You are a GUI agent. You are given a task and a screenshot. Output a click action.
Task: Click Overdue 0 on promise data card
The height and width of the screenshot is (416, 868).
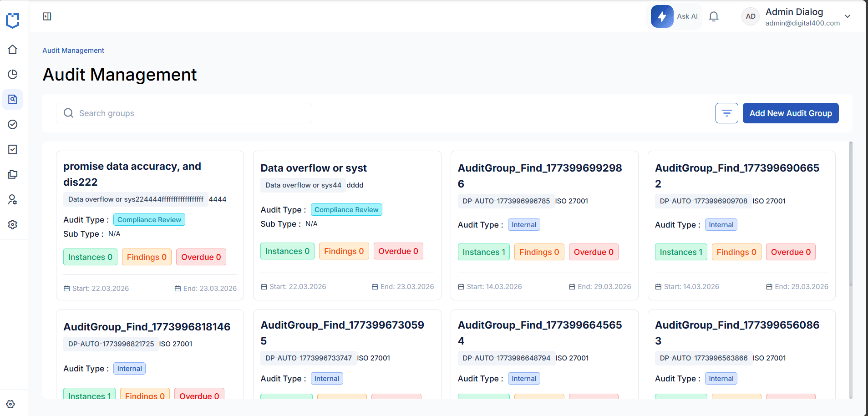click(x=201, y=257)
